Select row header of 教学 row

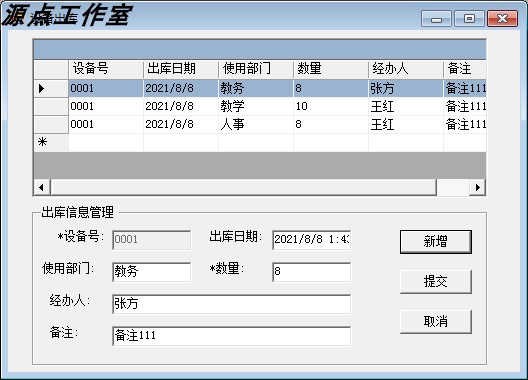51,106
